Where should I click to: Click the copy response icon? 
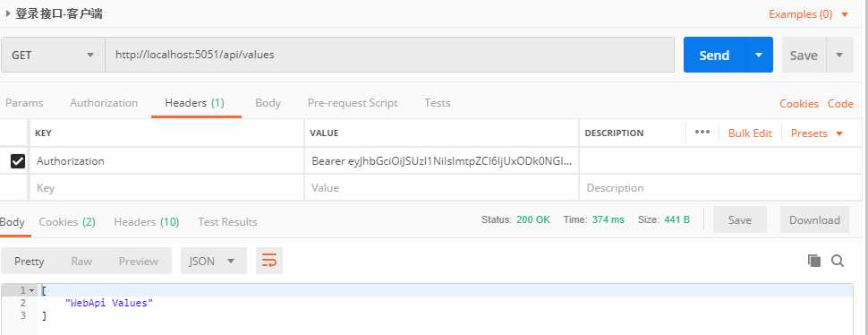pos(813,261)
